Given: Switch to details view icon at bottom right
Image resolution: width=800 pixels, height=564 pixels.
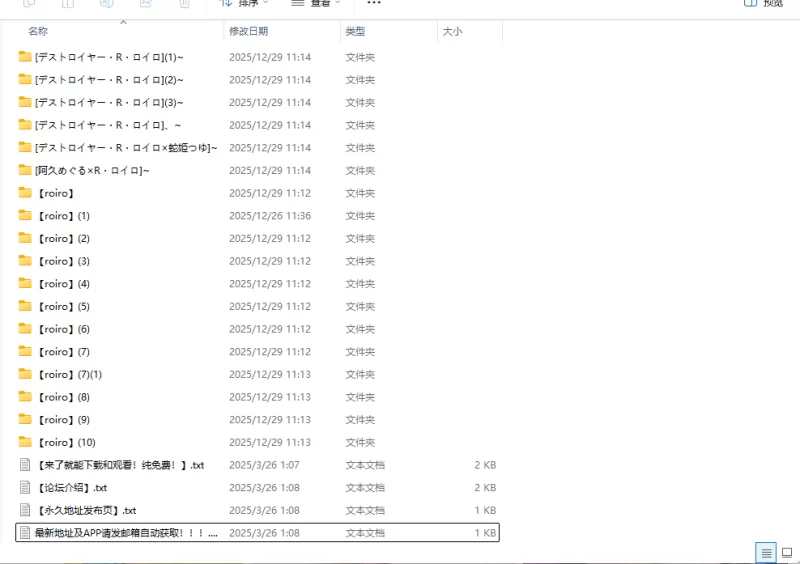Looking at the screenshot, I should click(766, 553).
